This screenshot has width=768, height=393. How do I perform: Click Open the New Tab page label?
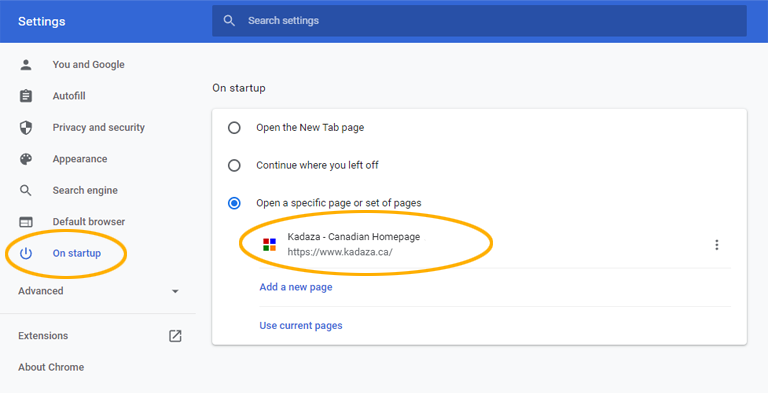(x=310, y=127)
